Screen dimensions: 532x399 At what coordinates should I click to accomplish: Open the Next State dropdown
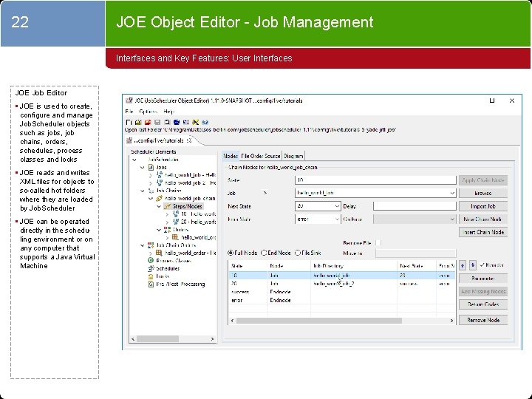pyautogui.click(x=337, y=206)
